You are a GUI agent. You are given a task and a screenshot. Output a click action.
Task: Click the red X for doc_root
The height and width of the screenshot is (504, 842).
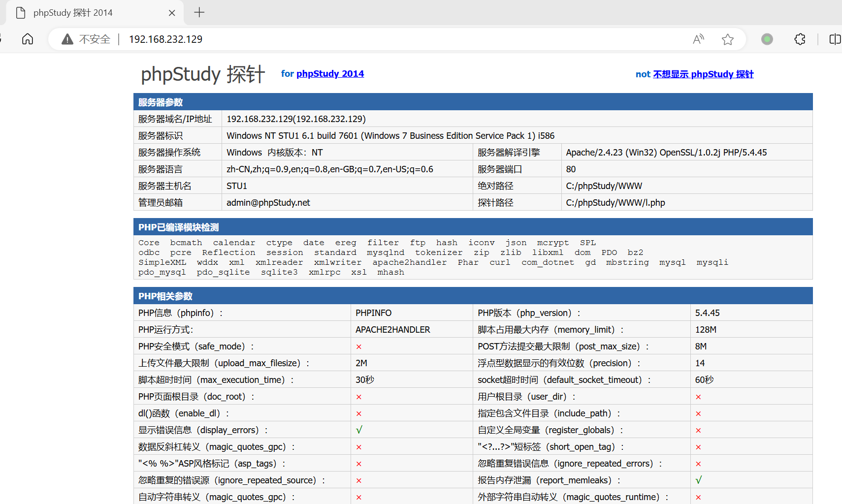(358, 397)
